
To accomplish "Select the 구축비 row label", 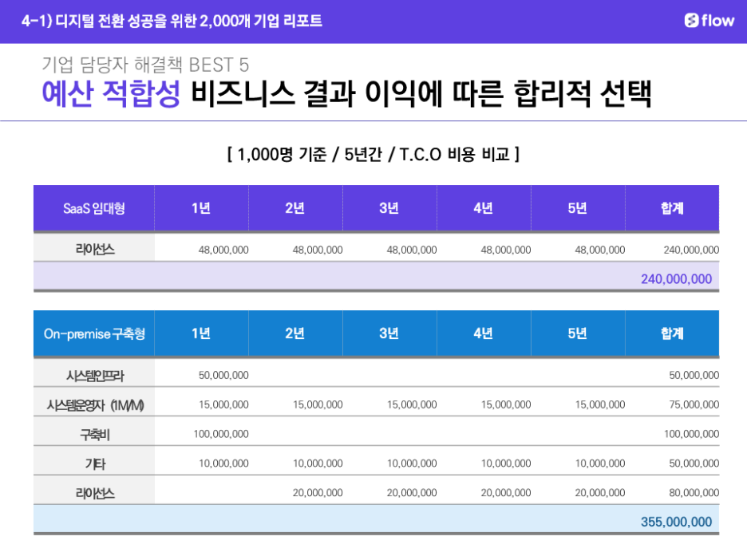I will click(94, 434).
